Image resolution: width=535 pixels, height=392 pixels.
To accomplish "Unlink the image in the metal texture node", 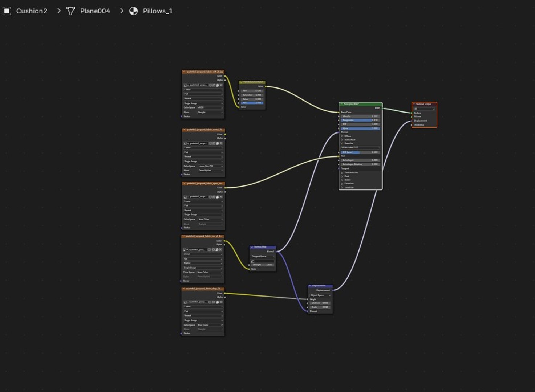I will point(221,143).
